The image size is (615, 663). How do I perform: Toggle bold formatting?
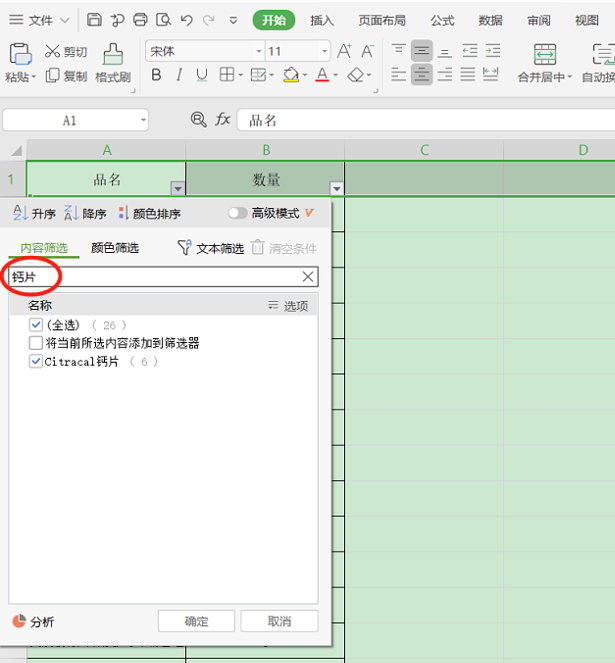click(x=156, y=75)
